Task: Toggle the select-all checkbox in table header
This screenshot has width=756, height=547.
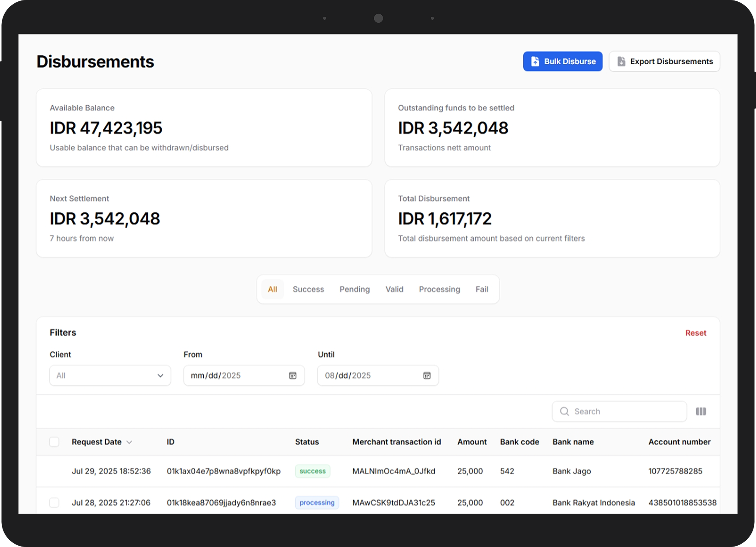Action: (54, 442)
